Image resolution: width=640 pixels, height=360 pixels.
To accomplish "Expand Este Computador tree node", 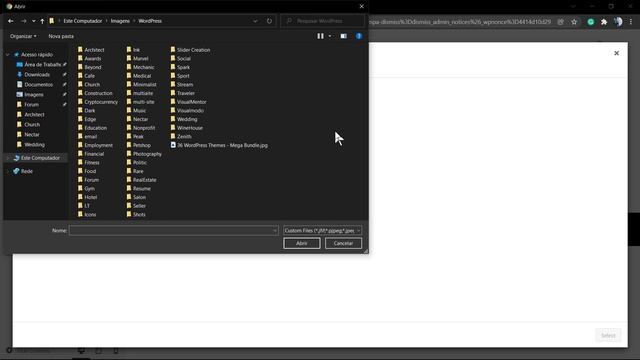I will click(8, 158).
